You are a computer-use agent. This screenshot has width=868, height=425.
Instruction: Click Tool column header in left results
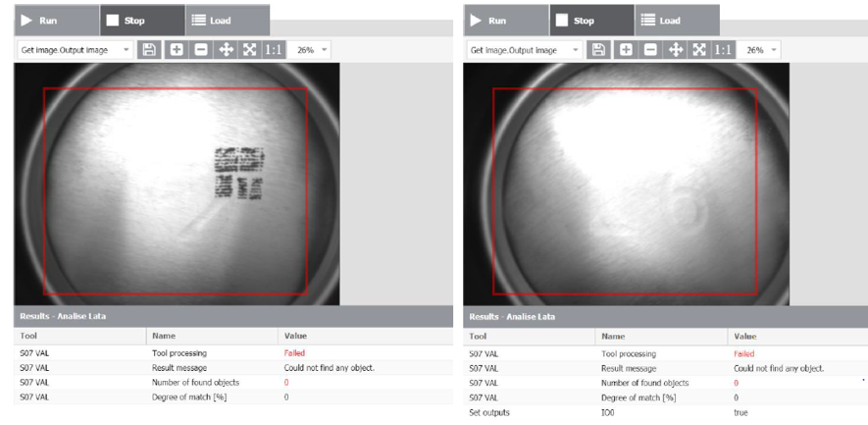79,336
